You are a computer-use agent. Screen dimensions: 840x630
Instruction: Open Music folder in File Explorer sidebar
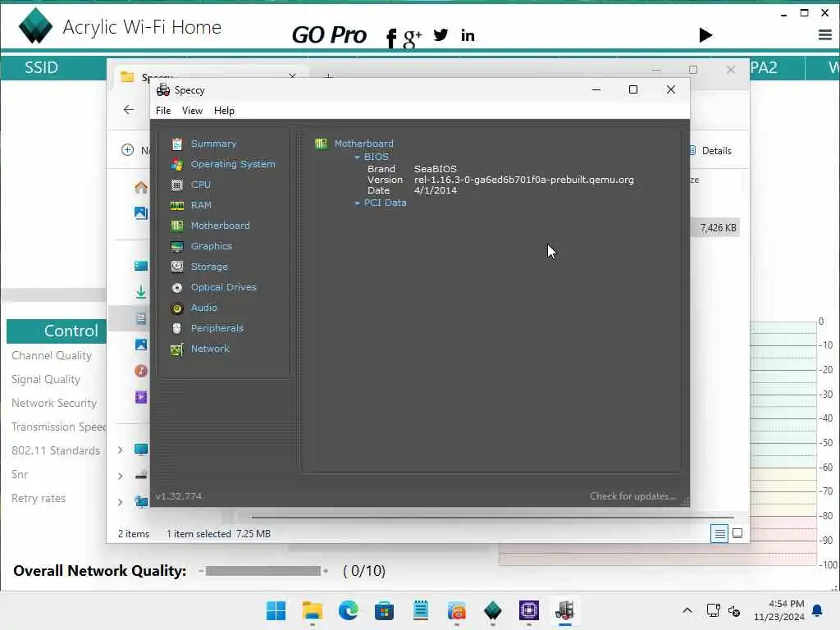click(x=141, y=371)
